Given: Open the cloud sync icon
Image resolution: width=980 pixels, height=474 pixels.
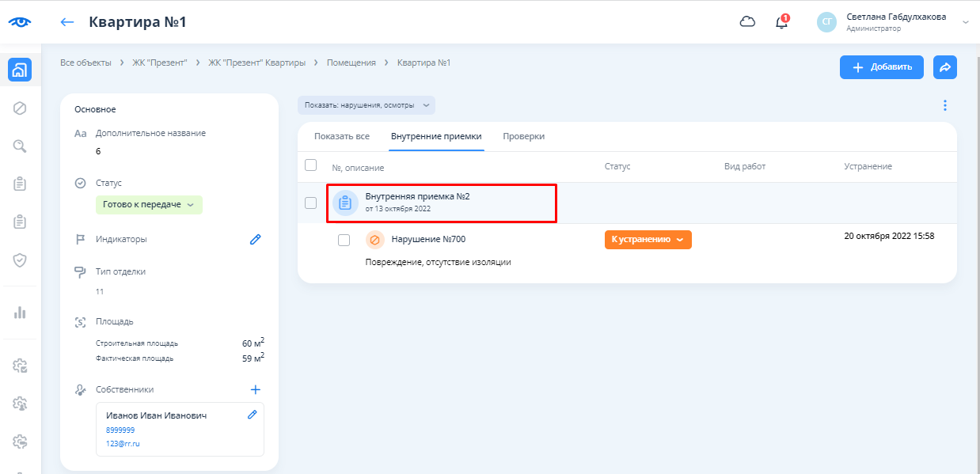Looking at the screenshot, I should click(x=747, y=22).
